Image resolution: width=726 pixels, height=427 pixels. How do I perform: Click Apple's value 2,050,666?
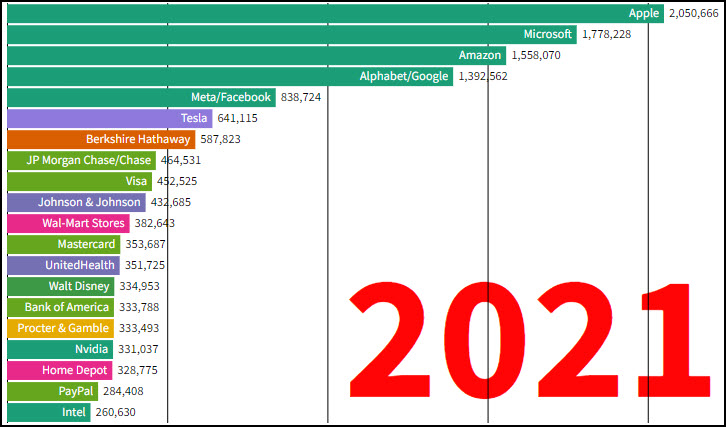694,14
